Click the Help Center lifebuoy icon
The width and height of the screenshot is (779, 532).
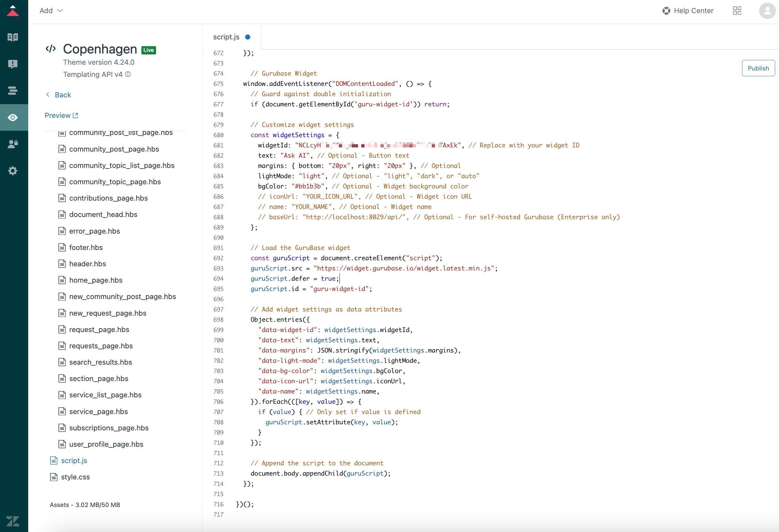[x=666, y=11]
